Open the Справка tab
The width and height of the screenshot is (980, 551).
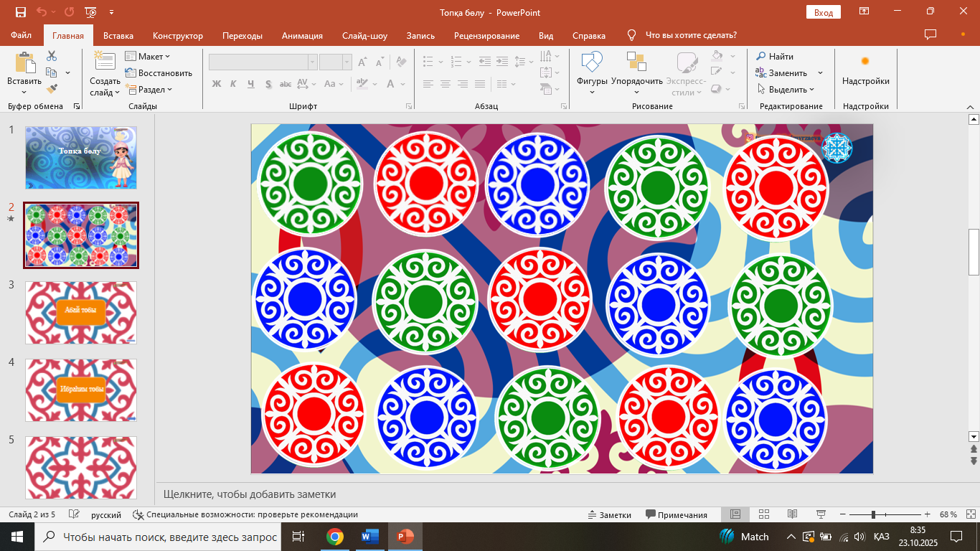(589, 35)
